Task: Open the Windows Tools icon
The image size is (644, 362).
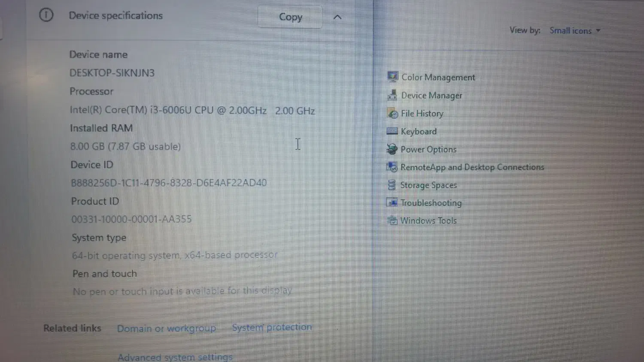Action: pos(392,220)
